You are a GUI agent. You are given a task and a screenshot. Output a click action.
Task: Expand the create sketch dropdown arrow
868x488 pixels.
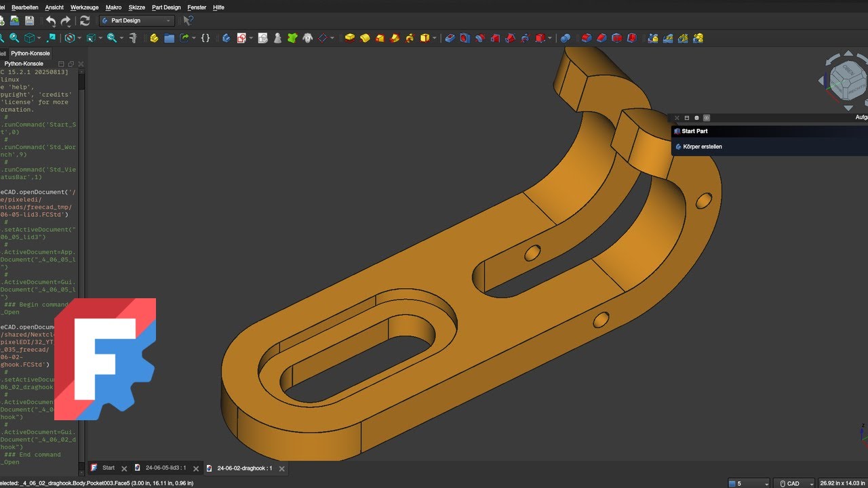pyautogui.click(x=250, y=39)
